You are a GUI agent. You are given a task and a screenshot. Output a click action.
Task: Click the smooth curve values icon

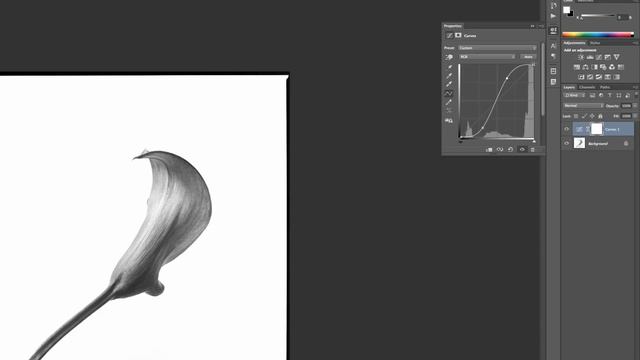pyautogui.click(x=449, y=111)
